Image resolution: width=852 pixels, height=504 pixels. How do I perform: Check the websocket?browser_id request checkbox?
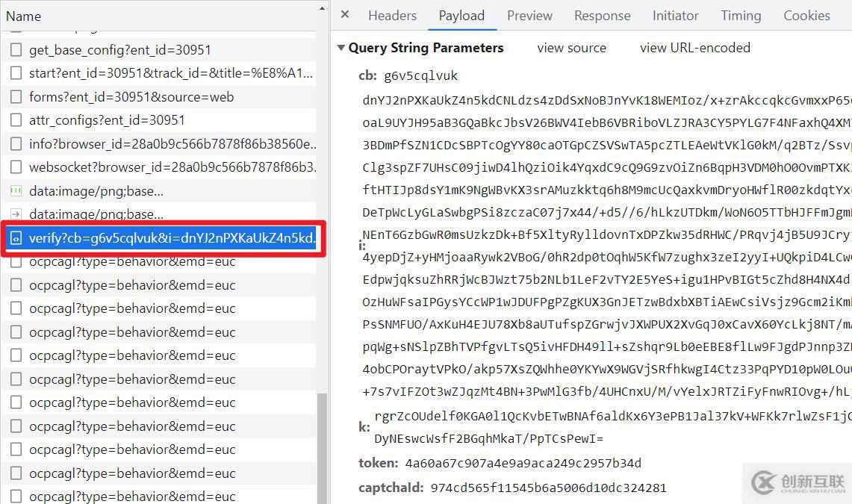point(16,167)
